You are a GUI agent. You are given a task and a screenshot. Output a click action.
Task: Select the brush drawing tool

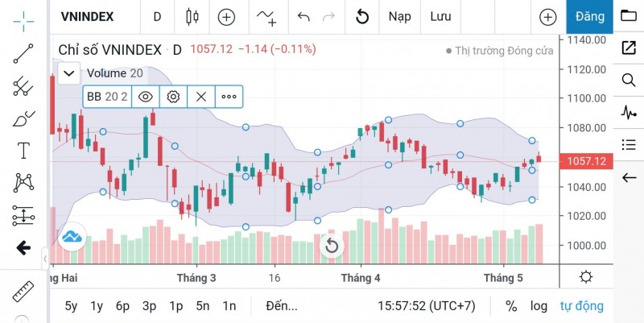pos(24,118)
